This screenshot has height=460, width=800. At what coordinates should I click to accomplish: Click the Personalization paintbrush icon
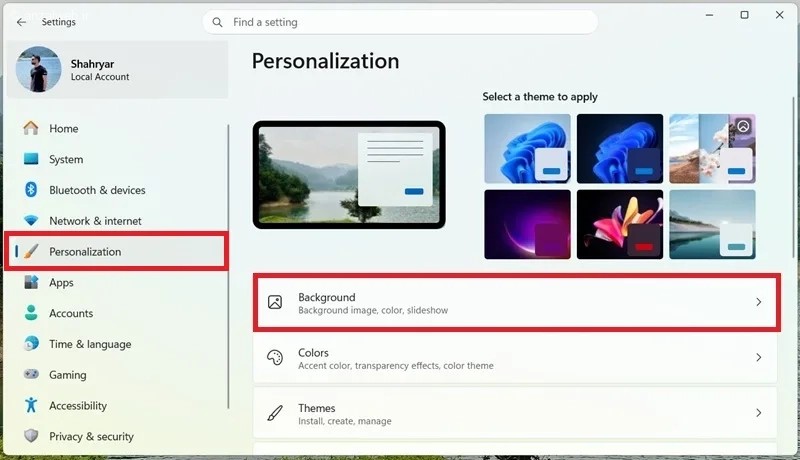(x=31, y=251)
